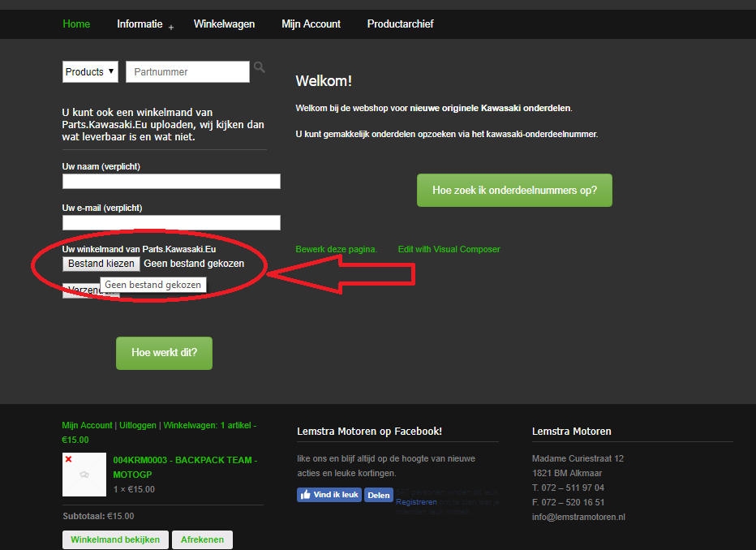The height and width of the screenshot is (550, 756).
Task: Click the backpack product thumbnail
Action: 84,475
